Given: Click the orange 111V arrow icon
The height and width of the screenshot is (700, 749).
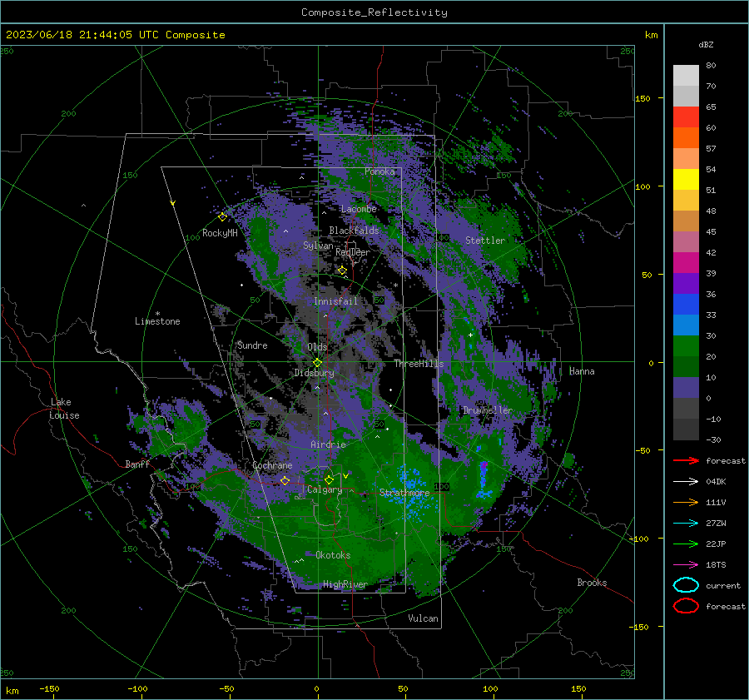Looking at the screenshot, I should point(686,502).
